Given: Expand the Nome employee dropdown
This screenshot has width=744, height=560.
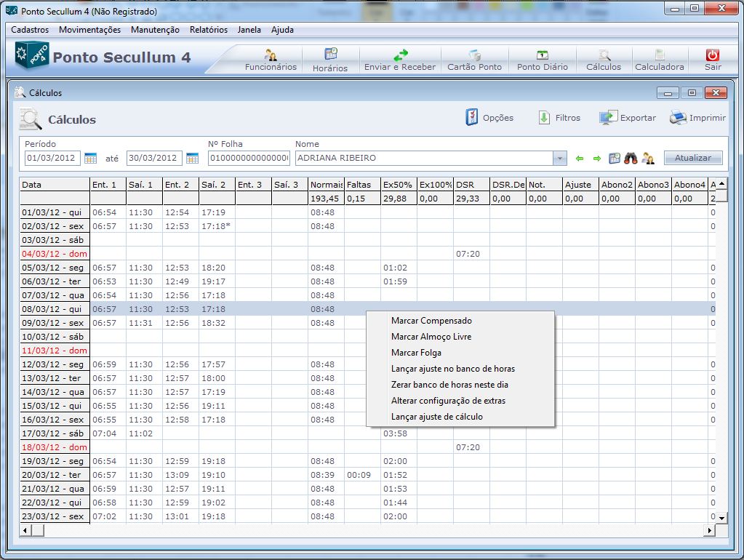Looking at the screenshot, I should pos(560,158).
